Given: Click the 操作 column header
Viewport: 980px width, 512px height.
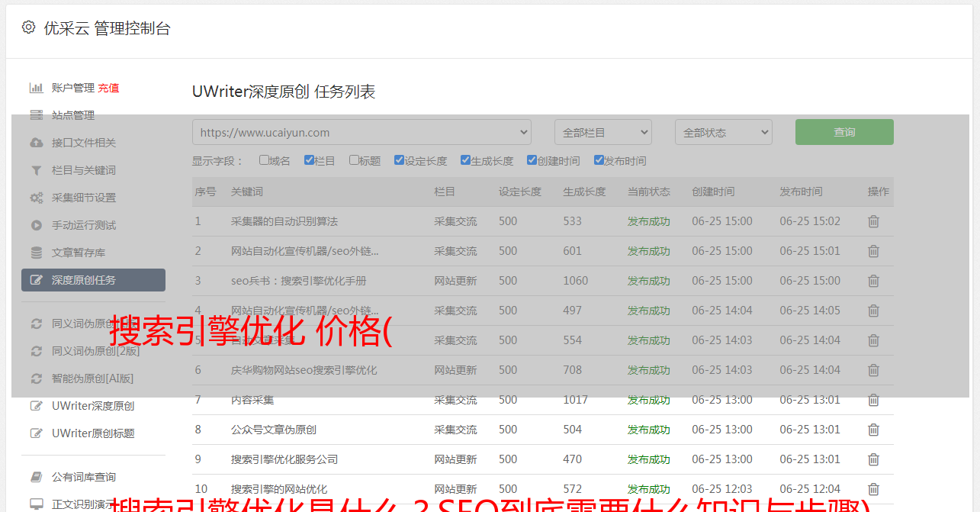Looking at the screenshot, I should pyautogui.click(x=879, y=192).
